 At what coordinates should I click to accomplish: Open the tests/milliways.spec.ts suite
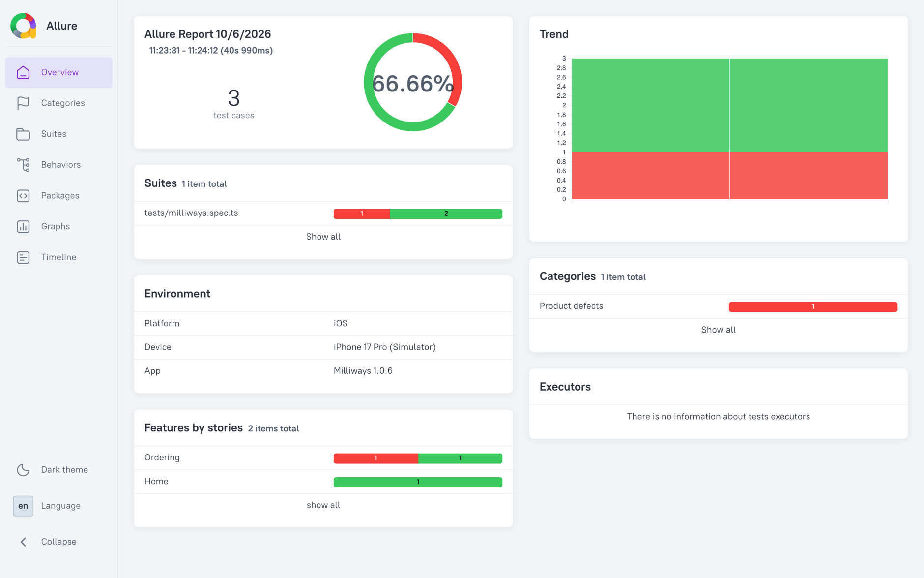(x=323, y=213)
